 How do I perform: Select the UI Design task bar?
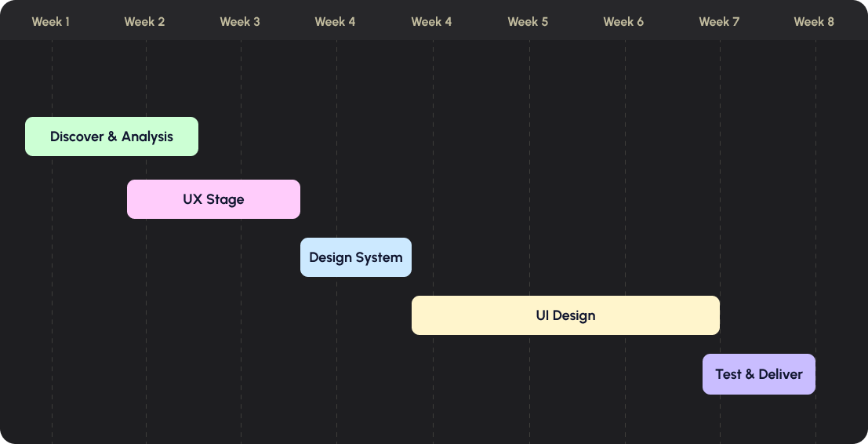(565, 315)
